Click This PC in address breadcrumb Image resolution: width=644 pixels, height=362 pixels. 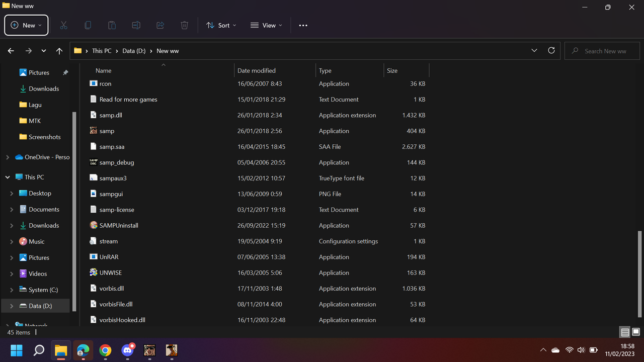[102, 51]
